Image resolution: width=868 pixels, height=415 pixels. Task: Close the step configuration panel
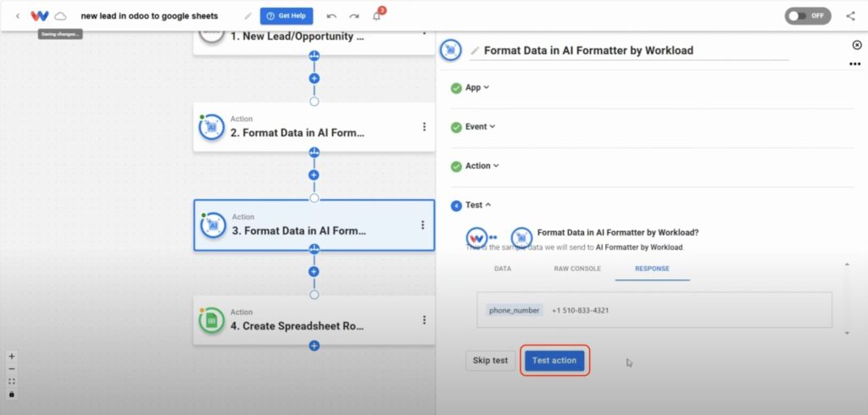tap(857, 45)
